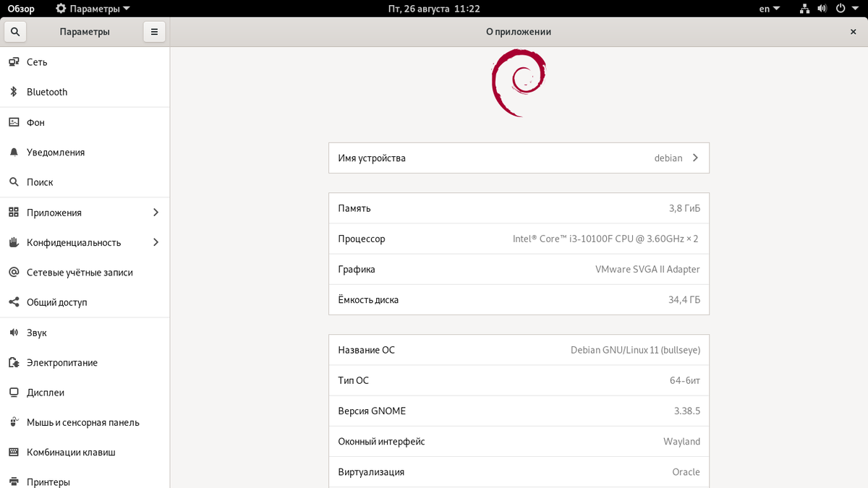This screenshot has height=488, width=868.
Task: Open the hamburger menu in Settings header
Action: [154, 32]
